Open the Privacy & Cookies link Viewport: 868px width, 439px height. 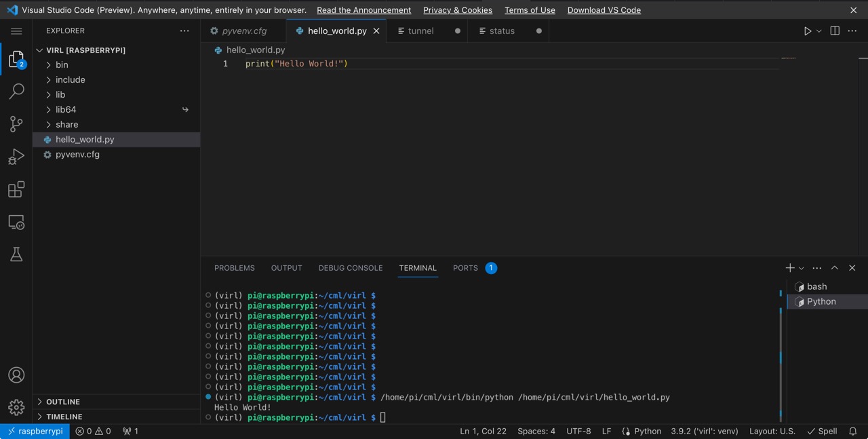coord(458,10)
